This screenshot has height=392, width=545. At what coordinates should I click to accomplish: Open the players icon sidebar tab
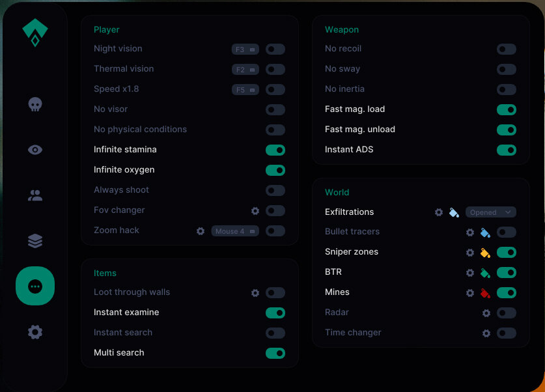pos(35,195)
